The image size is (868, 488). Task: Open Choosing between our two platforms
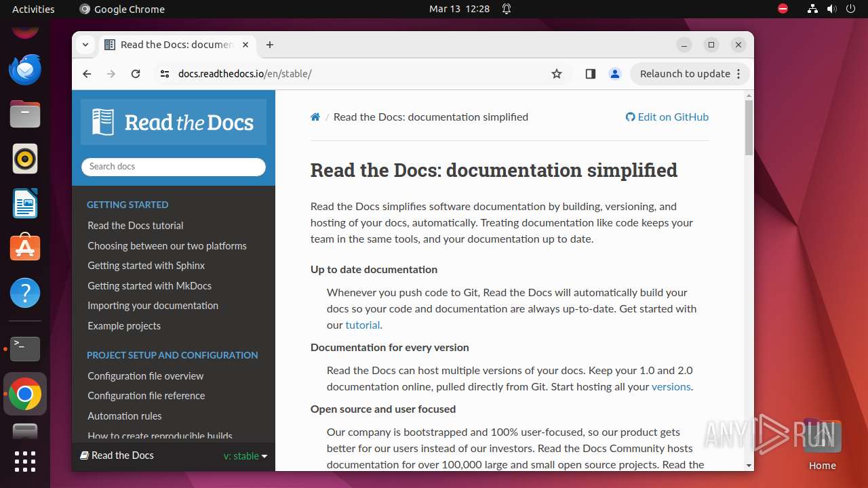(x=167, y=245)
